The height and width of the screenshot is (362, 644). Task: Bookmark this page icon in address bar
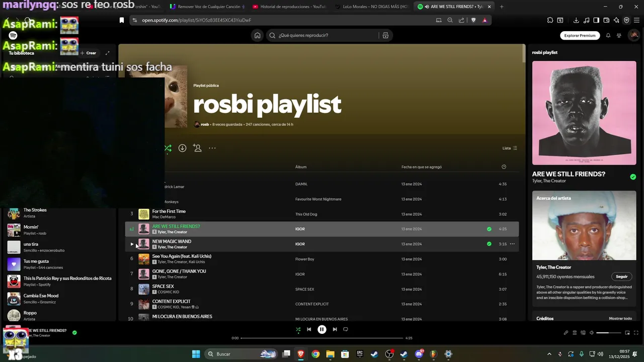click(121, 20)
